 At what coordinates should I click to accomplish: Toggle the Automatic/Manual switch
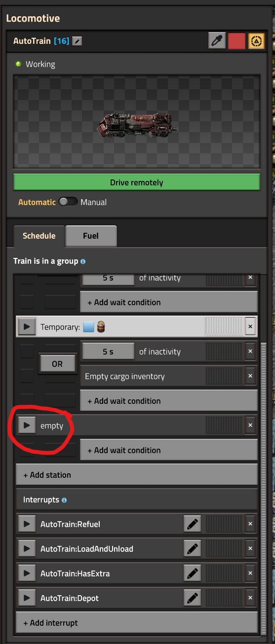(68, 202)
